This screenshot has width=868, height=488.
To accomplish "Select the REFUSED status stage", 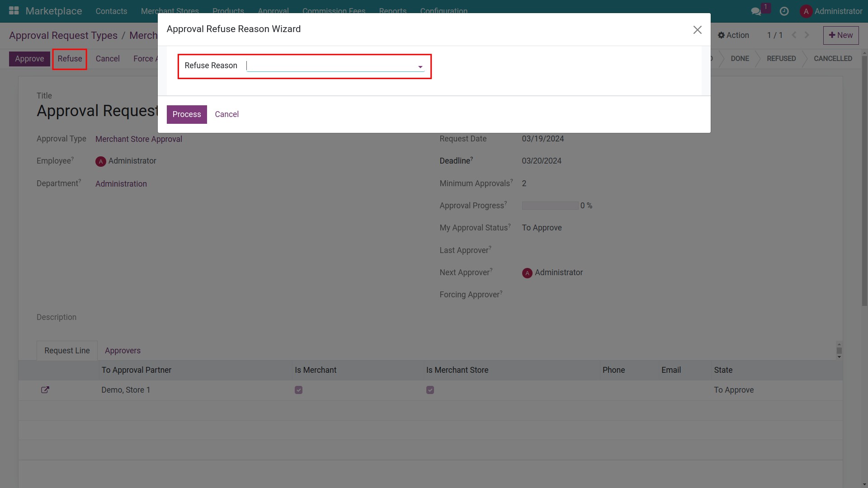I will 781,59.
